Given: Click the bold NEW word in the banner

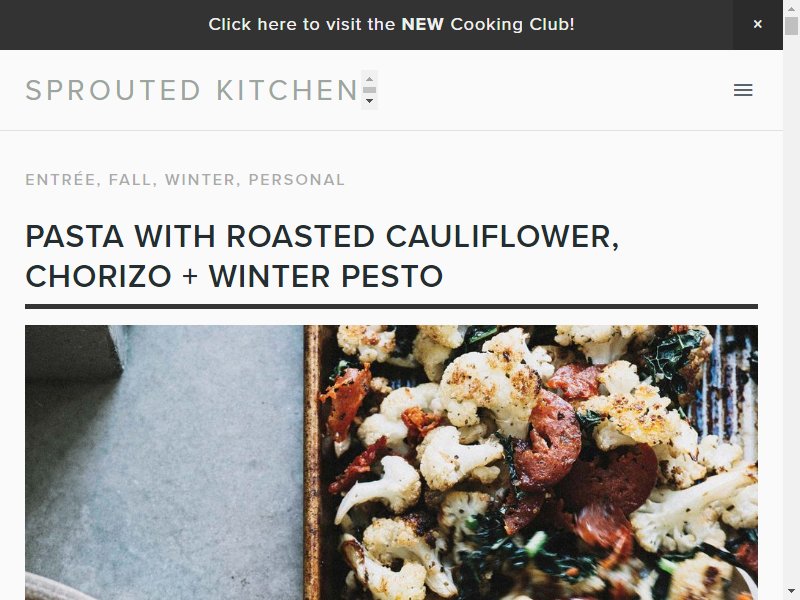Looking at the screenshot, I should [x=422, y=24].
